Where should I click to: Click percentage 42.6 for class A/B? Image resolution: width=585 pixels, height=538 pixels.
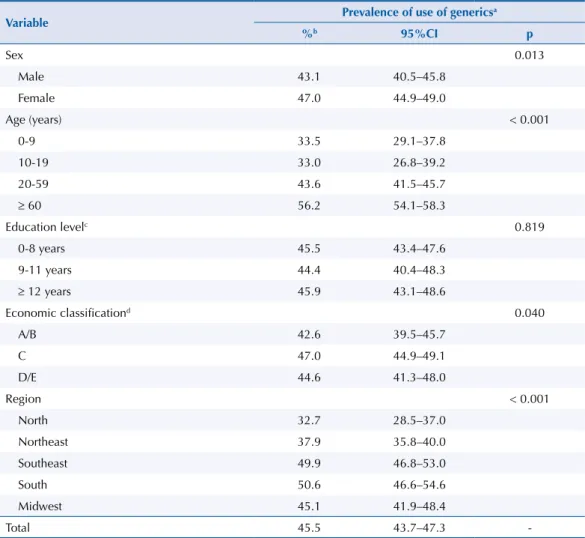(x=309, y=335)
